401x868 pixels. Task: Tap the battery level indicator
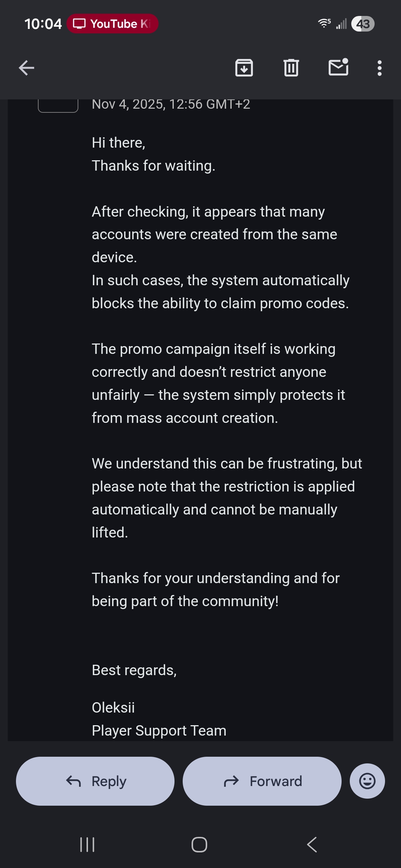[363, 24]
